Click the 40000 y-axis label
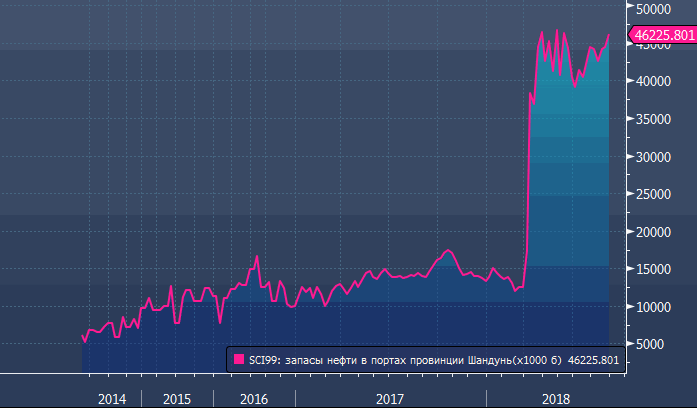Screen dimensions: 697x408 (x=655, y=82)
